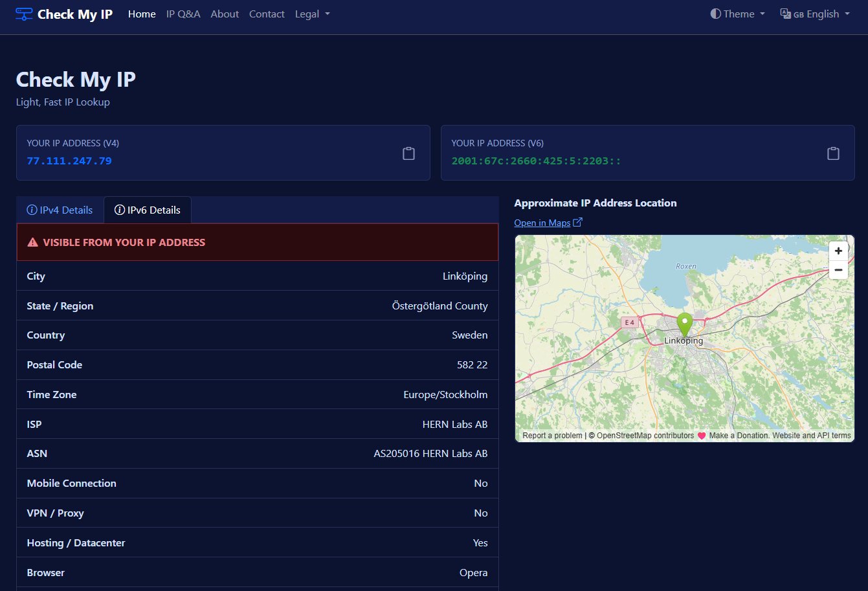Open the Theme dropdown

(738, 14)
